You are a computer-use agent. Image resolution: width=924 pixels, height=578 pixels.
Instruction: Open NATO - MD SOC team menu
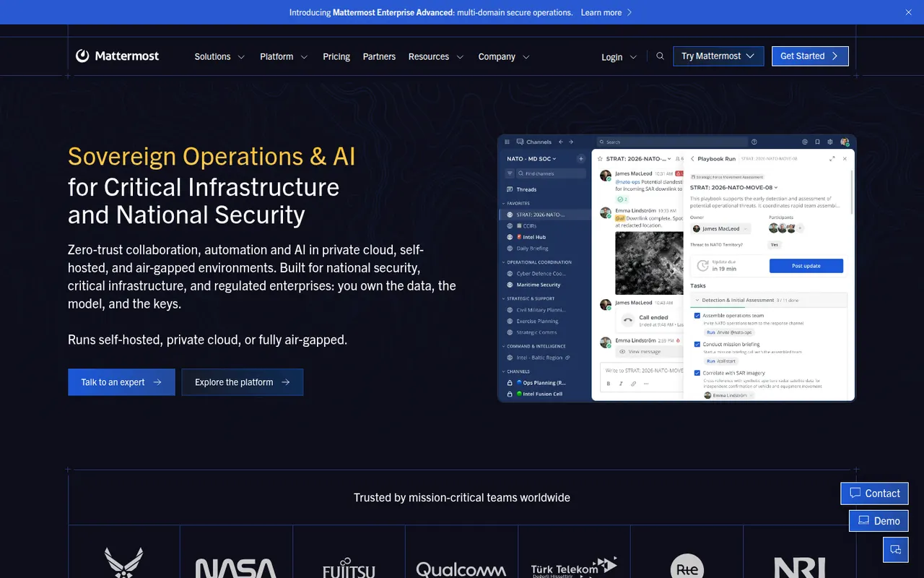532,159
